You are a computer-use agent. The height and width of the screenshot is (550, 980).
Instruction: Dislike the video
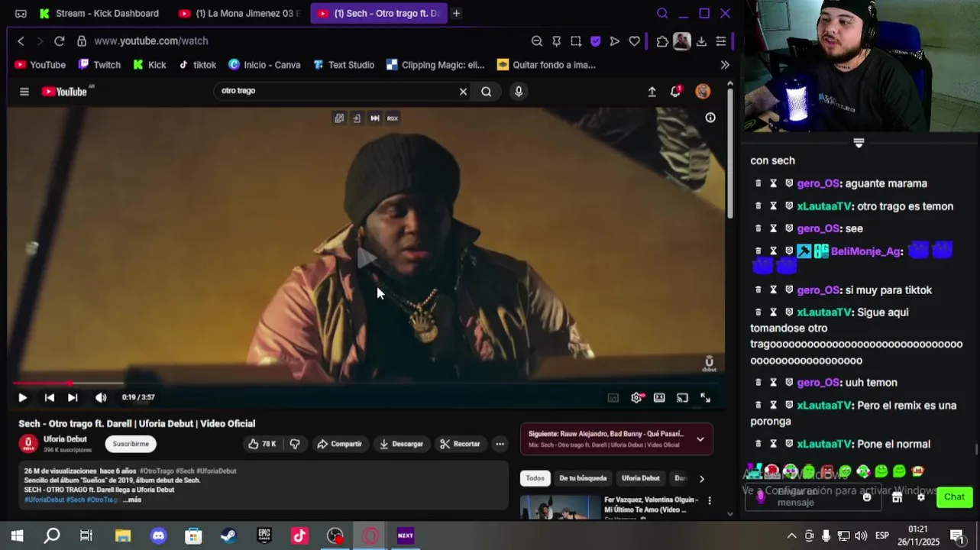pyautogui.click(x=295, y=444)
